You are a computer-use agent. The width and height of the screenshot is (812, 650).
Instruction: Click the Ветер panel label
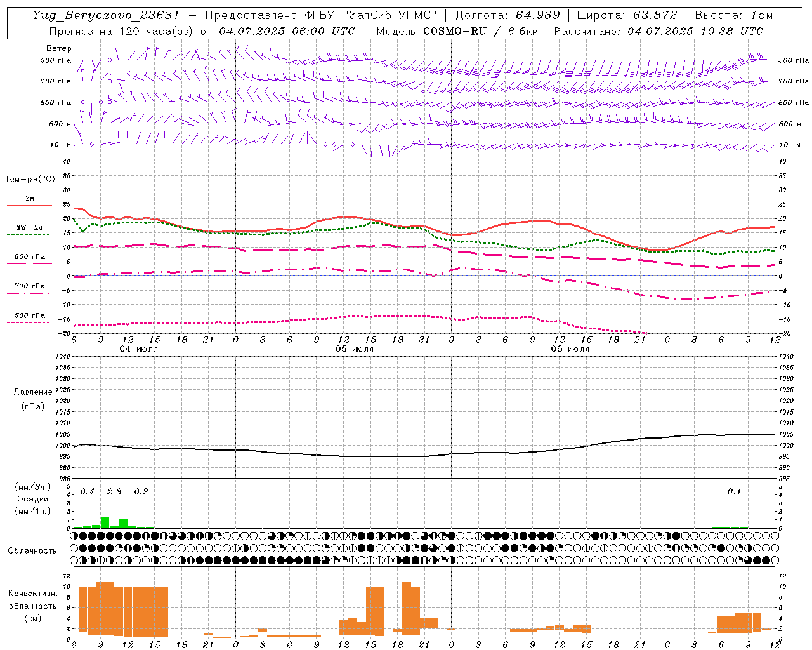[59, 48]
